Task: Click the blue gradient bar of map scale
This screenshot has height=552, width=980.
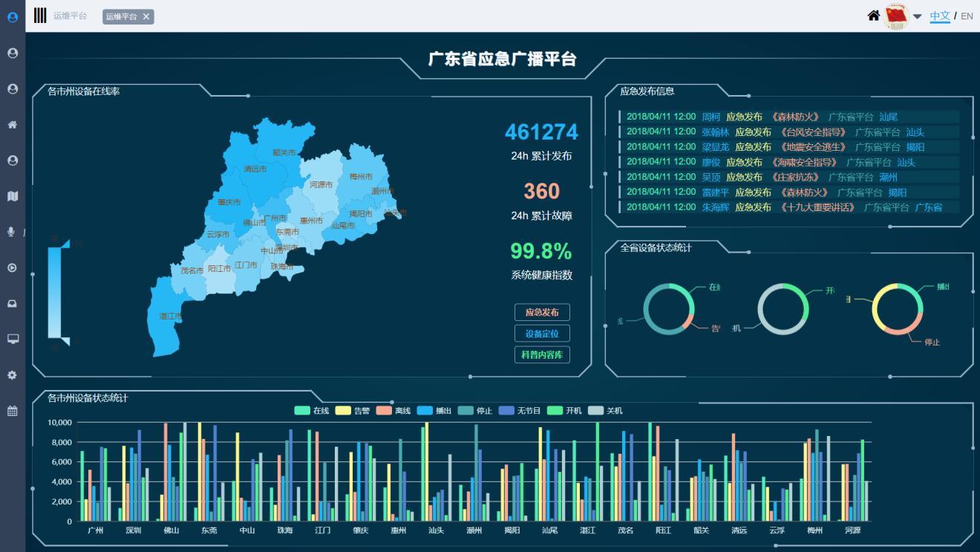Action: [x=53, y=292]
